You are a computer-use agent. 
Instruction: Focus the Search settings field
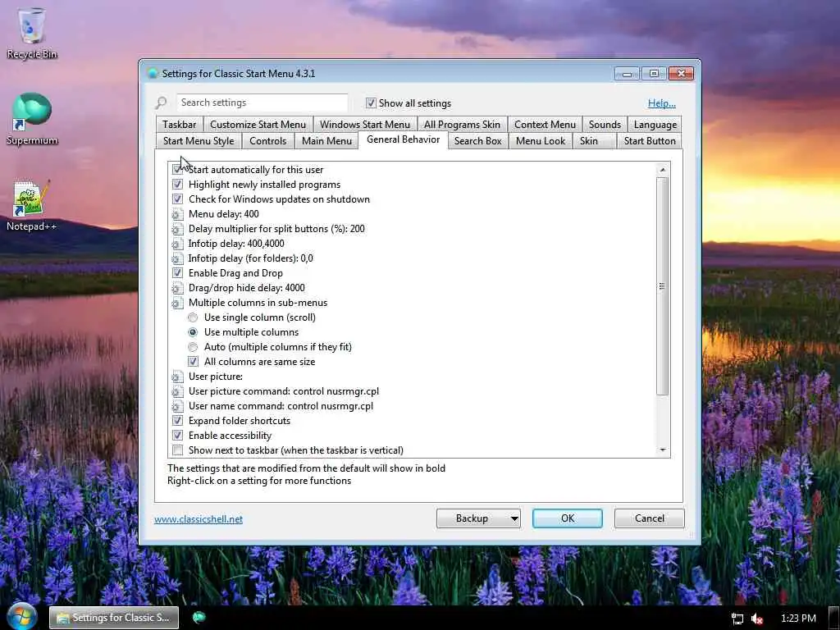pyautogui.click(x=262, y=103)
